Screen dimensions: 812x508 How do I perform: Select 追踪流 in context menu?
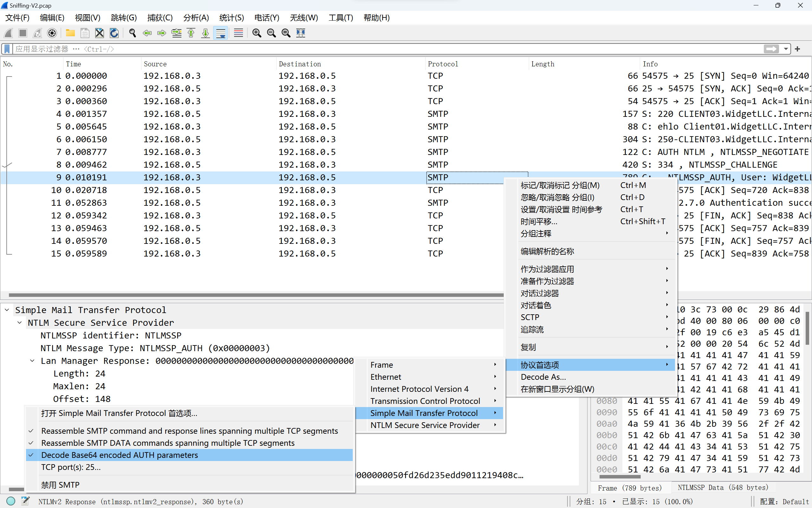591,329
